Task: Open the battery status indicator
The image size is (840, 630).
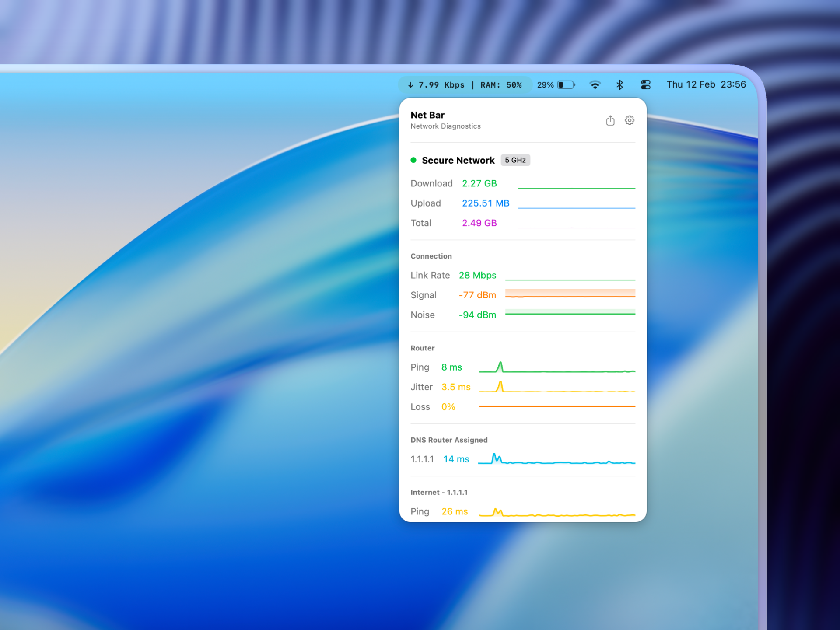Action: (556, 84)
